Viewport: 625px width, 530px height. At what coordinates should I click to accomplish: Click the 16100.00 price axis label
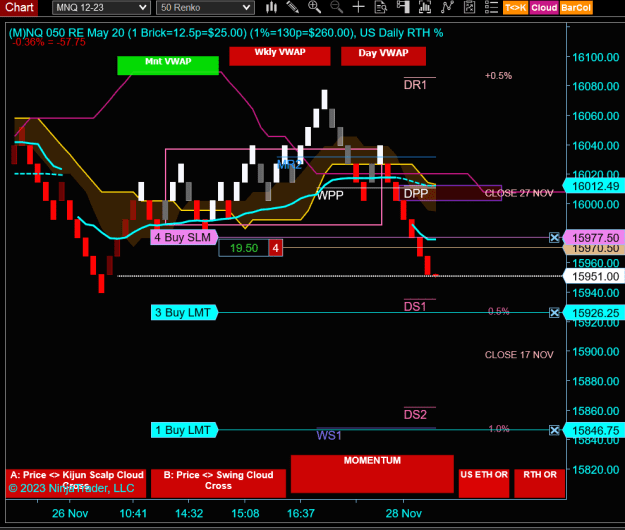(x=596, y=57)
